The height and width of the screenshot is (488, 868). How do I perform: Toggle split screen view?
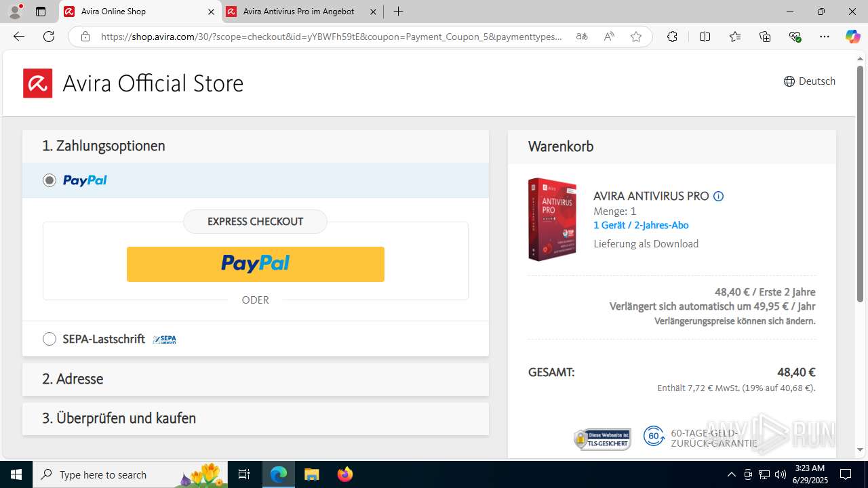(x=705, y=37)
